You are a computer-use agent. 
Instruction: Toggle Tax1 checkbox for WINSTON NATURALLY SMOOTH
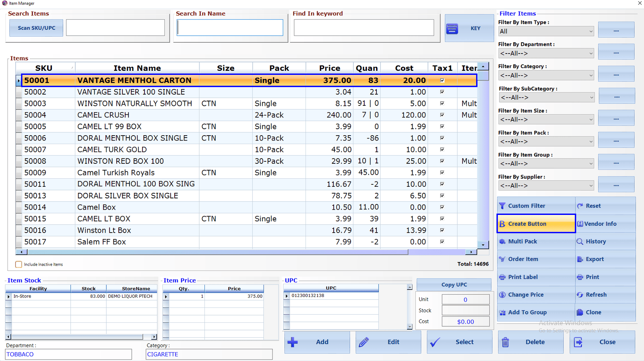coord(442,103)
